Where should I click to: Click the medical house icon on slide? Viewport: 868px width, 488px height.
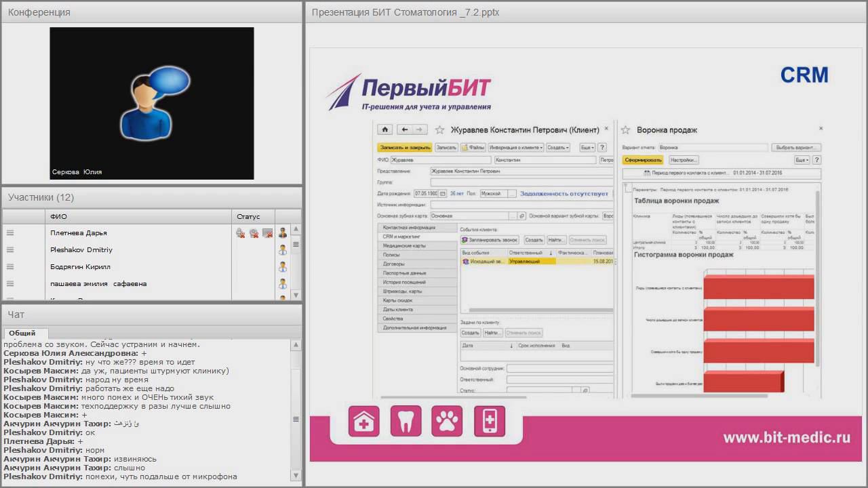click(x=364, y=421)
